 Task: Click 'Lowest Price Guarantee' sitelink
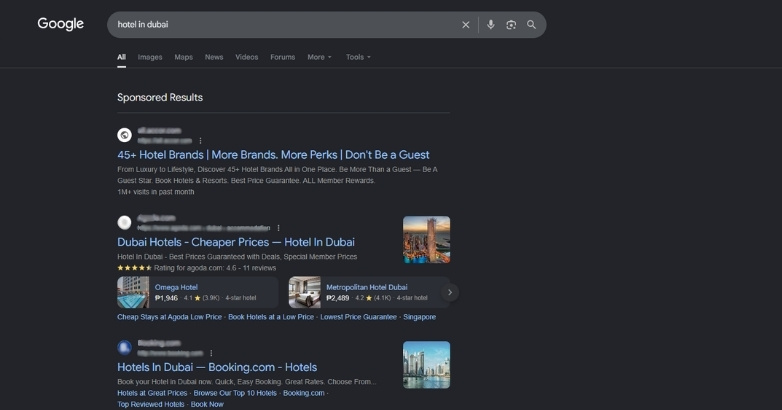[x=359, y=317]
